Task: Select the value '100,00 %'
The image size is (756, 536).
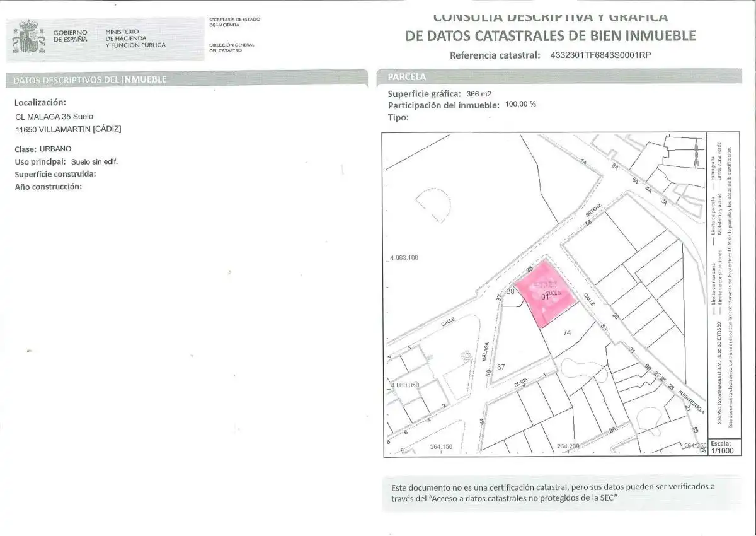Action: coord(520,104)
